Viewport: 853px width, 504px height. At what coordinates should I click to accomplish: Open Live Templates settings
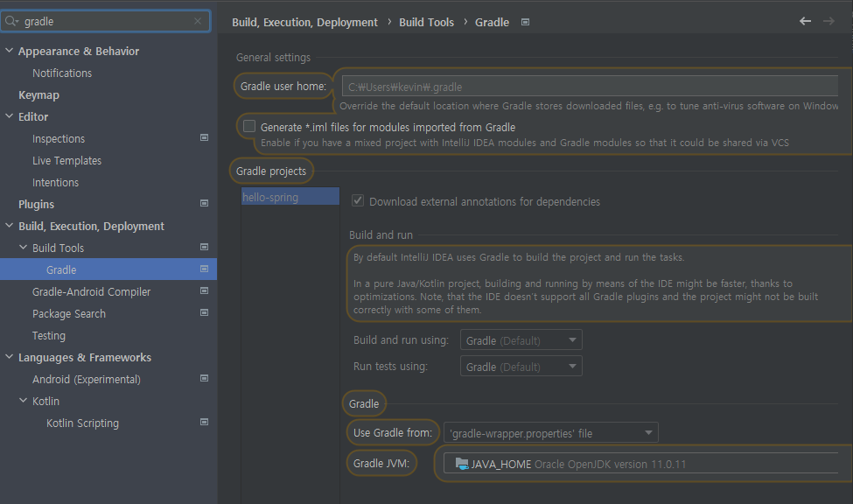click(66, 160)
